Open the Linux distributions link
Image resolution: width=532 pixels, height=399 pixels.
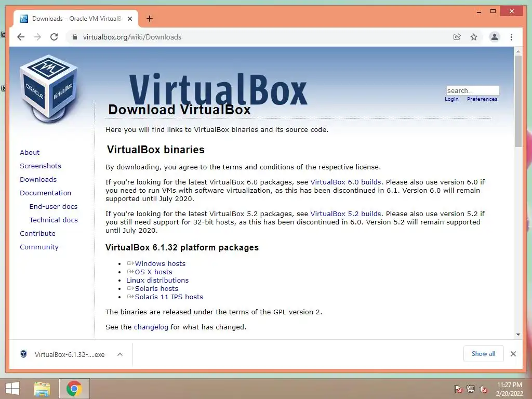(157, 280)
